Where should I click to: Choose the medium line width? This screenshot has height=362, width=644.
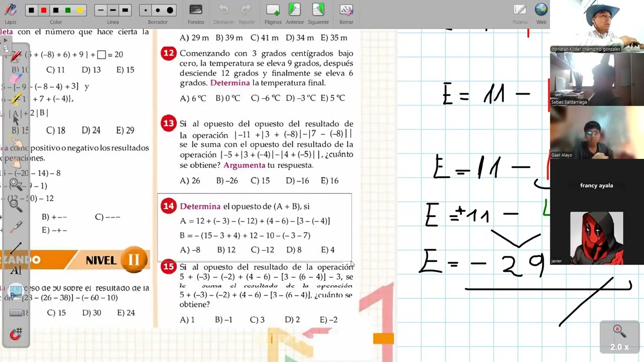(113, 10)
